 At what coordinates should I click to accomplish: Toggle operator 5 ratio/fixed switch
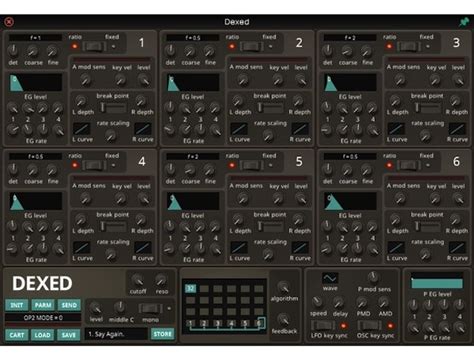click(x=252, y=165)
